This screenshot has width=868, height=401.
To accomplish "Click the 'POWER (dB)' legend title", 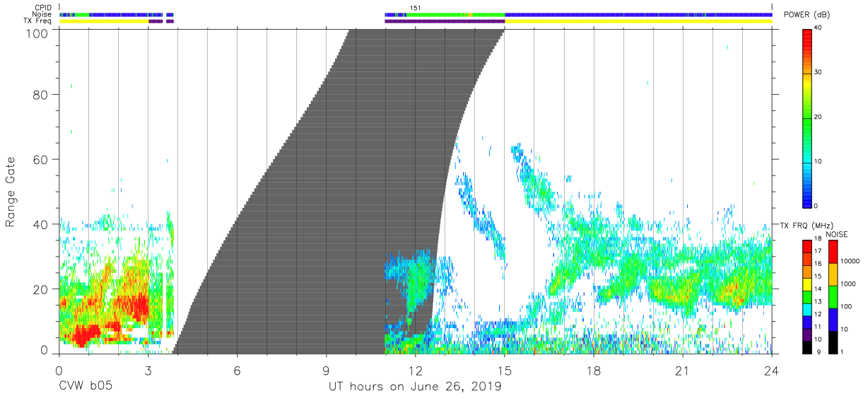I will coord(806,15).
